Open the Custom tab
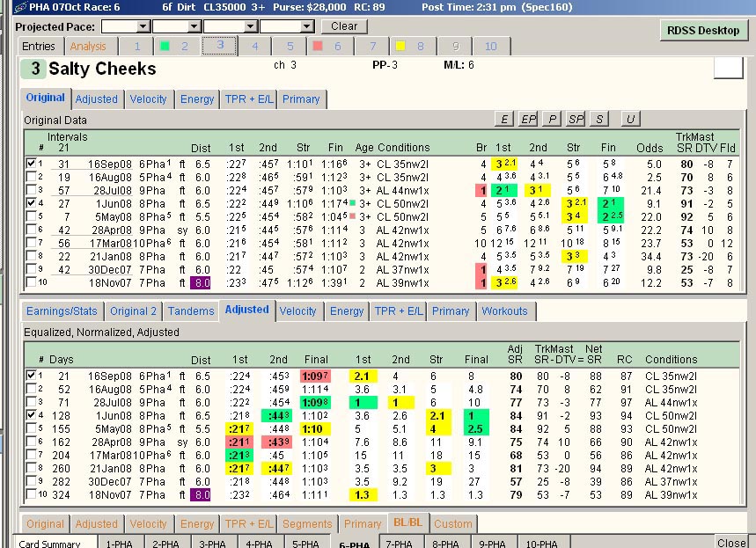 pyautogui.click(x=453, y=524)
